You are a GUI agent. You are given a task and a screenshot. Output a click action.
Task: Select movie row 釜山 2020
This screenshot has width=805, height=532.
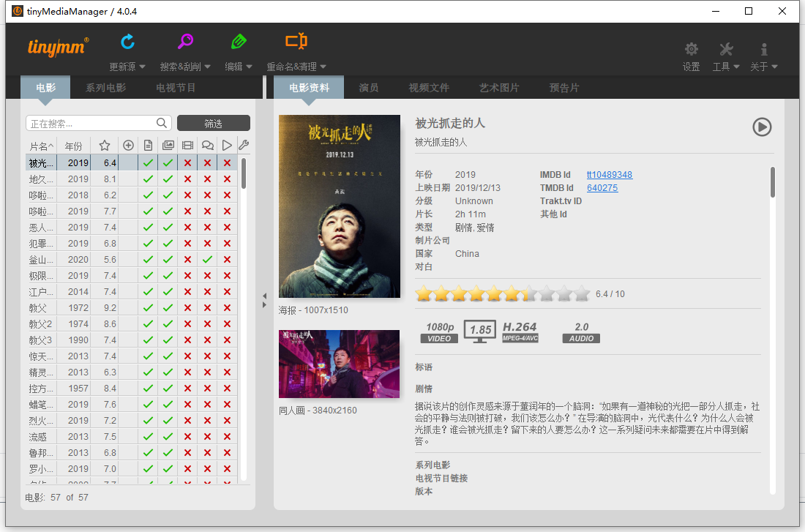(132, 259)
